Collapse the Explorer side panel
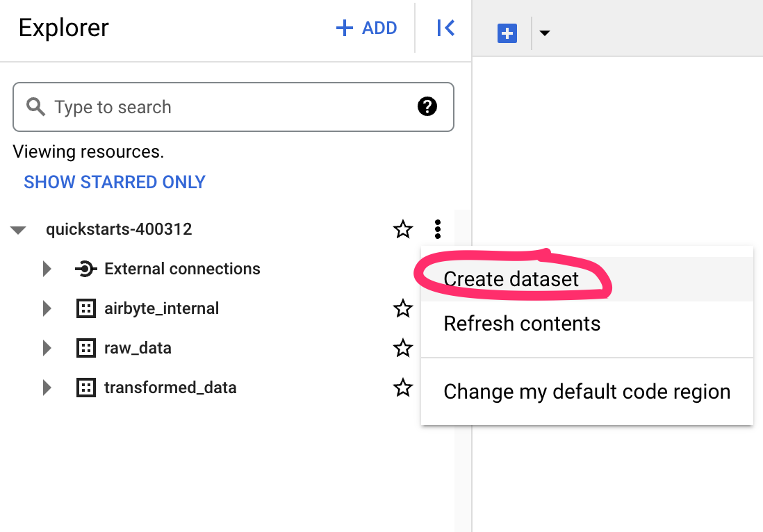This screenshot has width=763, height=532. pos(445,28)
